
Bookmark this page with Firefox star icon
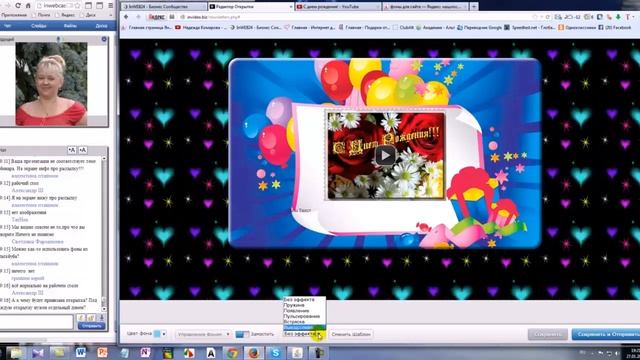535,17
